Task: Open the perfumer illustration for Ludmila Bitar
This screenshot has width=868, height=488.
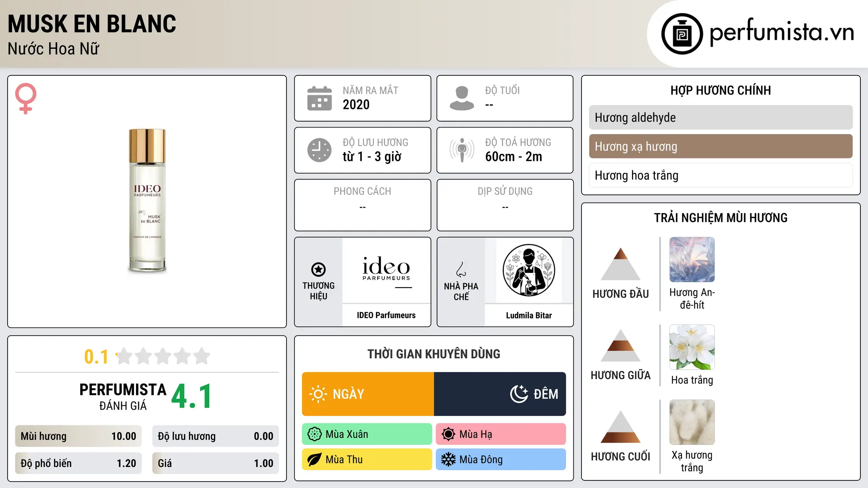Action: (529, 270)
